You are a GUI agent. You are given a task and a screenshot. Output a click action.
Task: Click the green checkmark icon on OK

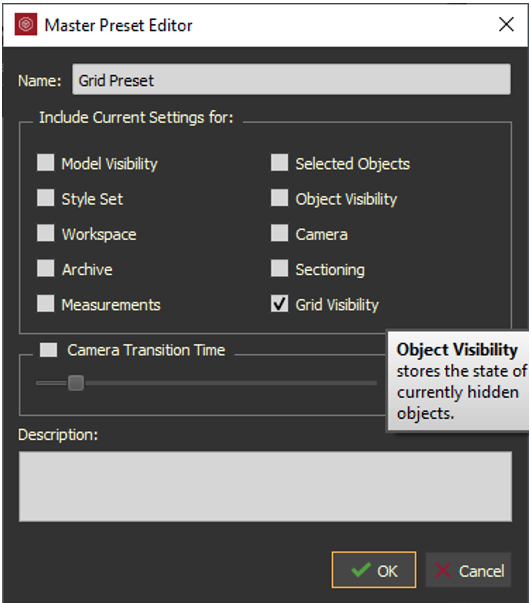tap(361, 570)
